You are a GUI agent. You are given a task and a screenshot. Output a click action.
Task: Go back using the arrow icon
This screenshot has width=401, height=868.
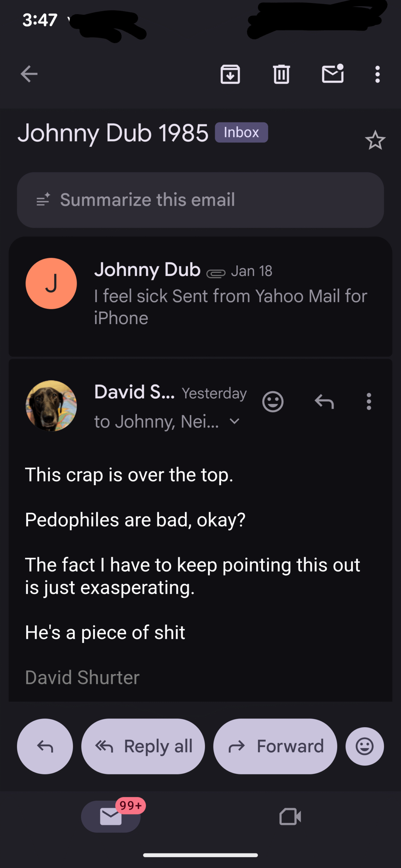29,74
